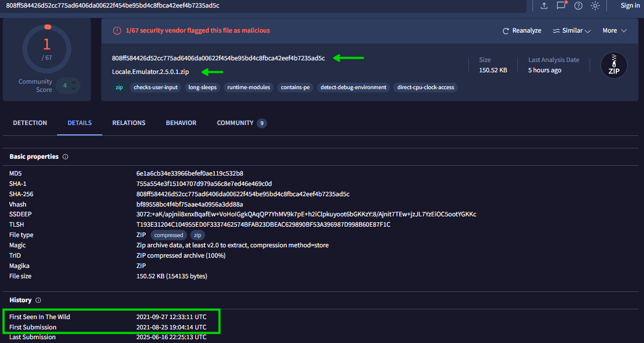This screenshot has height=343, width=644.
Task: Click the detect-debug-environment tag
Action: click(354, 88)
